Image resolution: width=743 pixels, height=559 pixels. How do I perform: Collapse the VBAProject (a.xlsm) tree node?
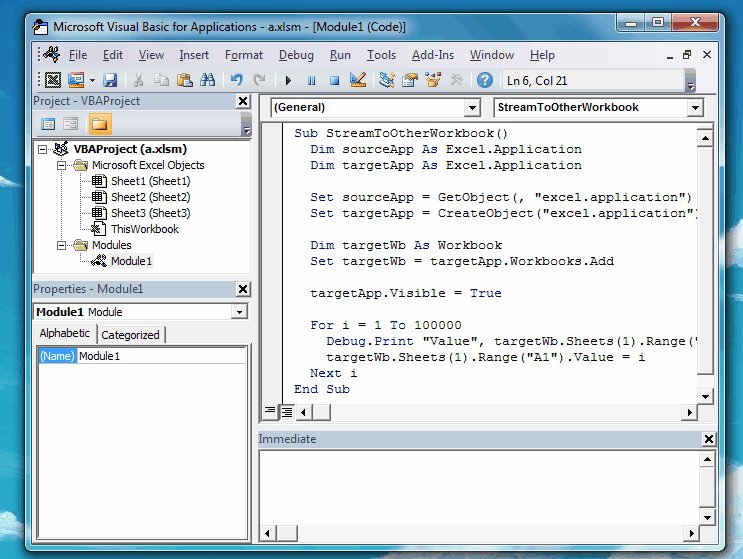42,149
